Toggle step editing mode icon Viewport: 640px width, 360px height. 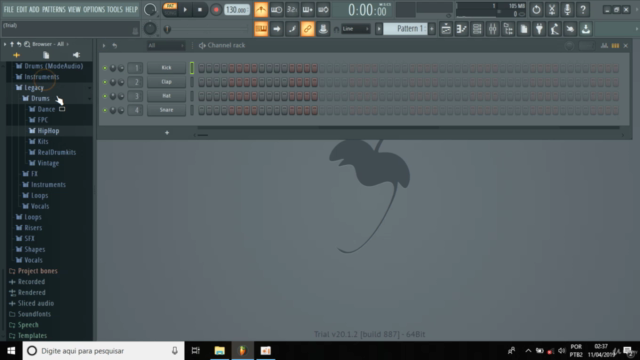[292, 29]
